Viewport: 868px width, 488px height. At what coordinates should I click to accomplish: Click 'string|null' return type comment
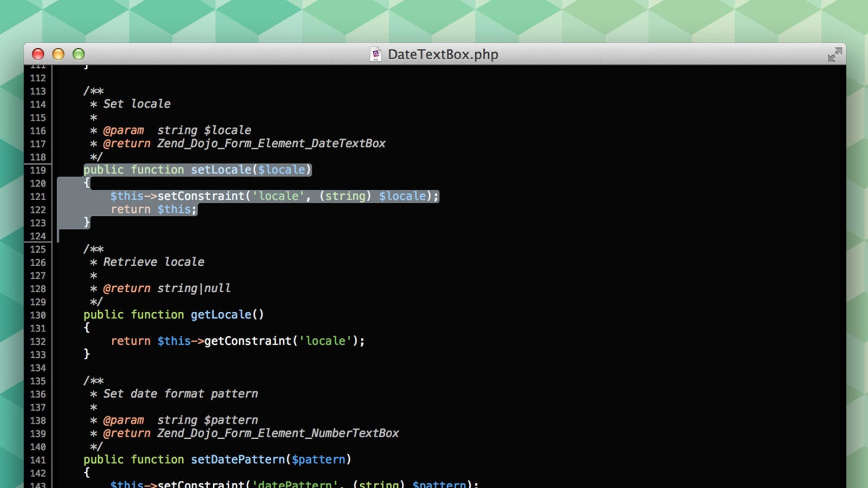coord(194,288)
